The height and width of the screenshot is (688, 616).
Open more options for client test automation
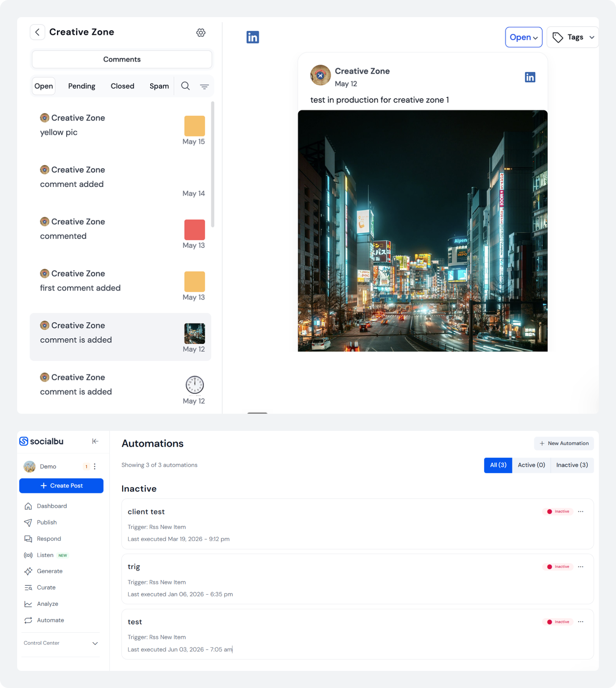[580, 511]
